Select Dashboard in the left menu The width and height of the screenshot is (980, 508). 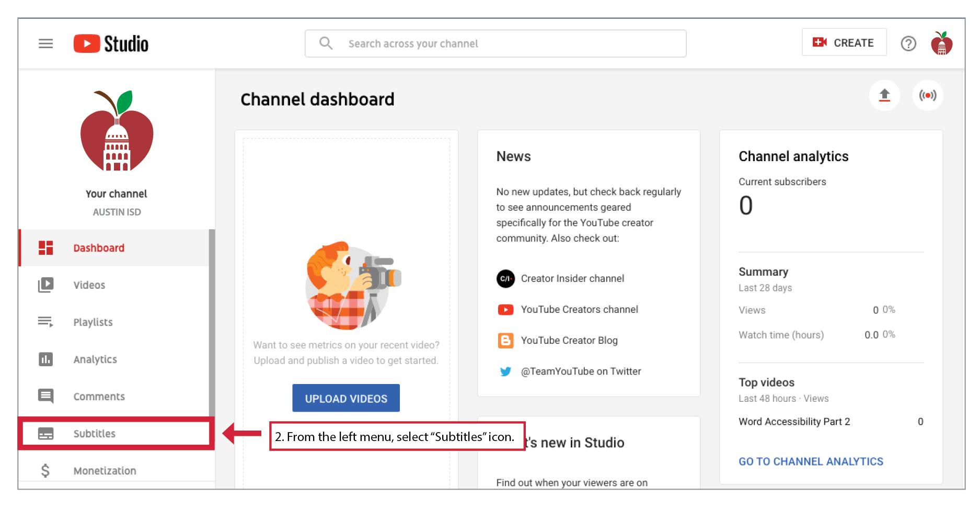[99, 248]
